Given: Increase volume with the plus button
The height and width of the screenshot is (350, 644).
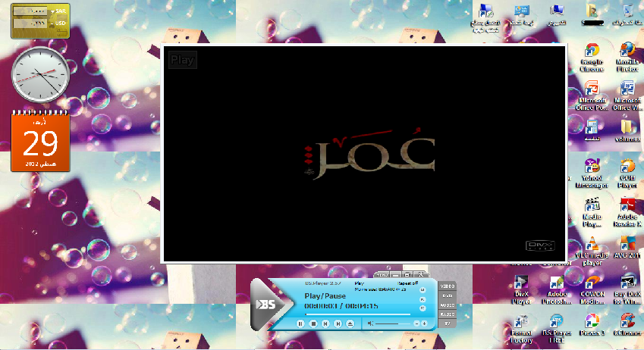Looking at the screenshot, I should coord(424,323).
